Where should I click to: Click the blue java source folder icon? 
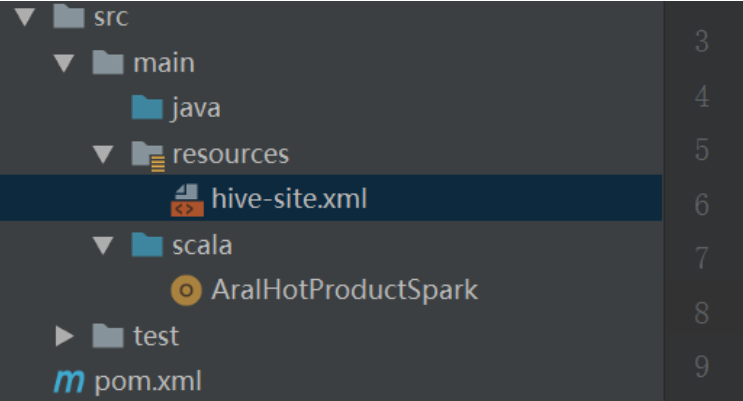tap(147, 108)
